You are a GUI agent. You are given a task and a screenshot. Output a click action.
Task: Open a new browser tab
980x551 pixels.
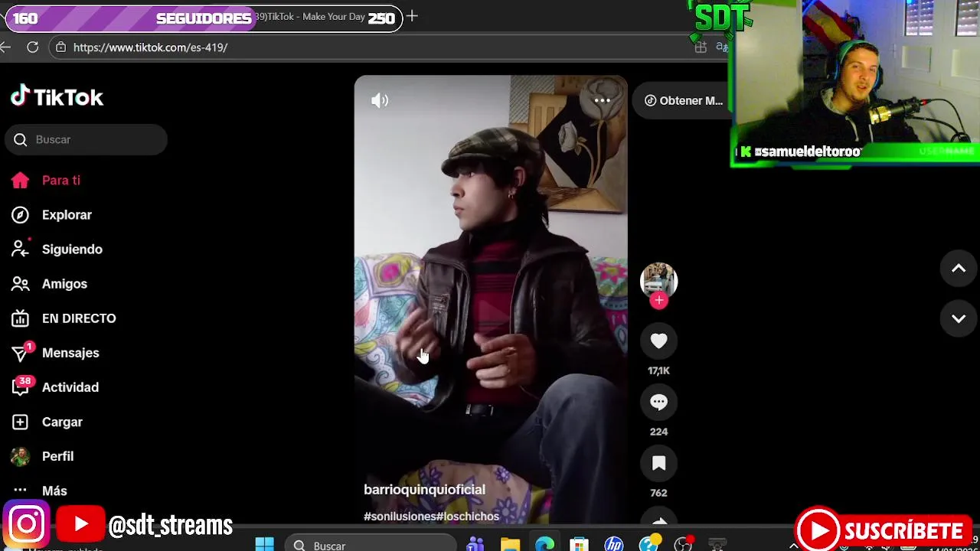pyautogui.click(x=412, y=16)
